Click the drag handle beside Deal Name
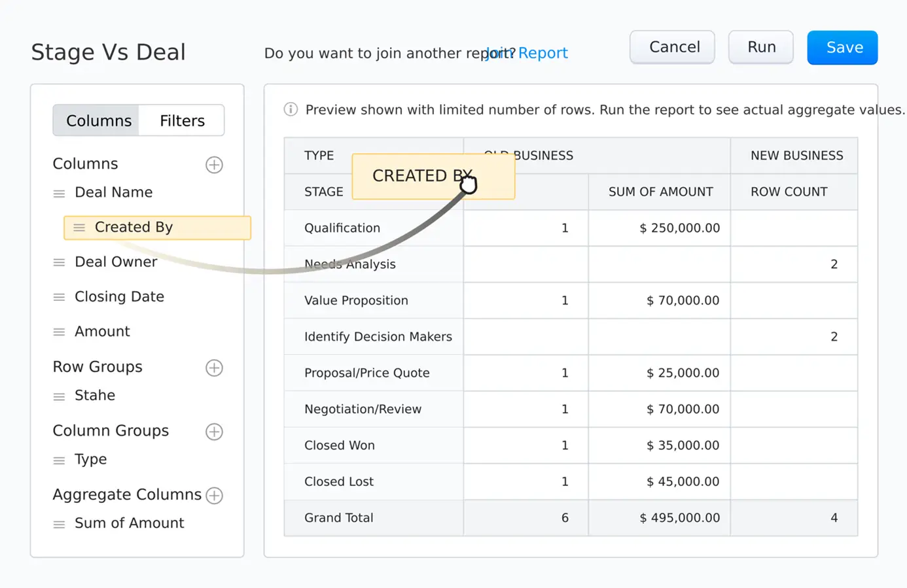Screen dimensions: 907x588 tap(59, 194)
